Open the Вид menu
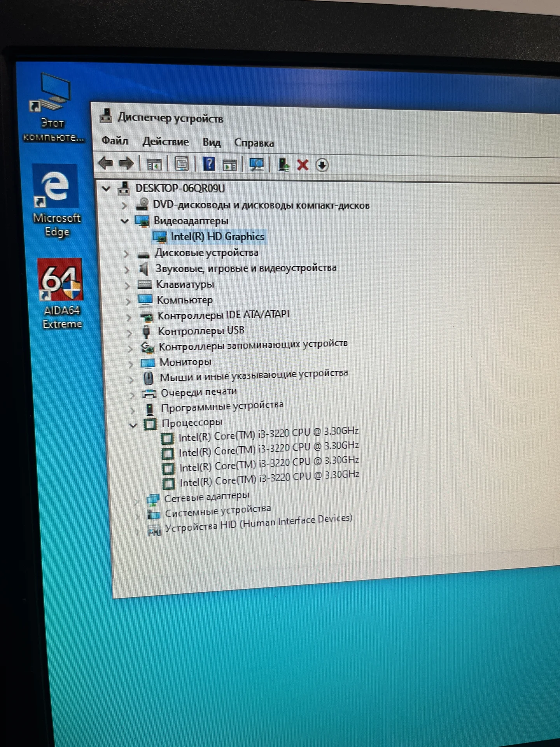 pos(212,142)
